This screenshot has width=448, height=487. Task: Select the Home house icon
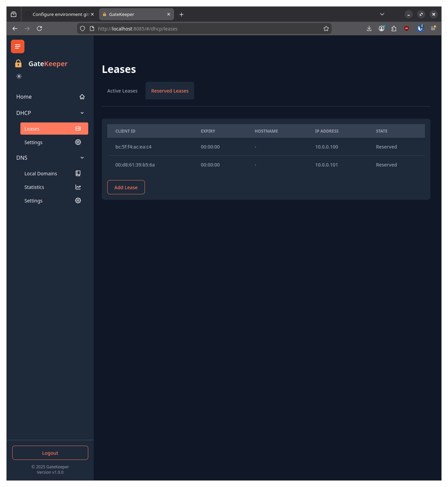tap(82, 97)
